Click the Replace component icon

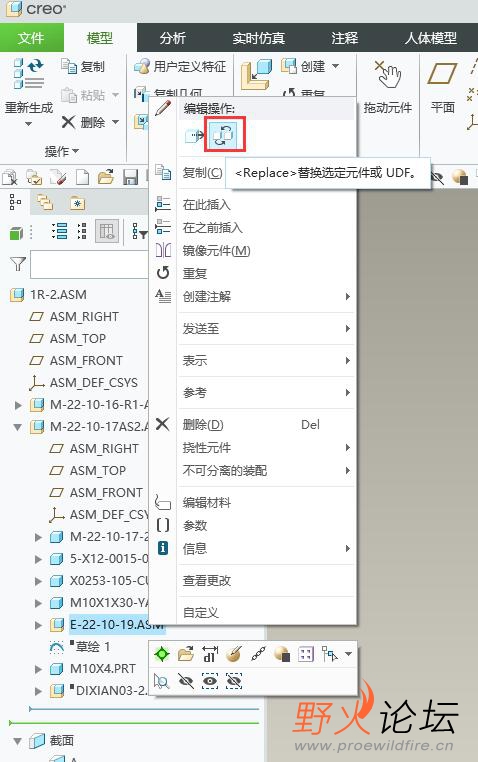point(224,135)
